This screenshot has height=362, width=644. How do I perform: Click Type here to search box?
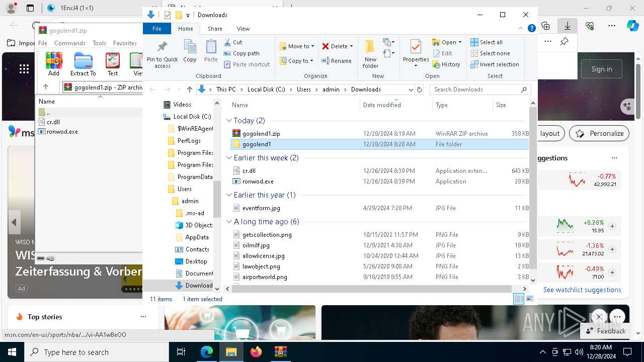pyautogui.click(x=97, y=352)
